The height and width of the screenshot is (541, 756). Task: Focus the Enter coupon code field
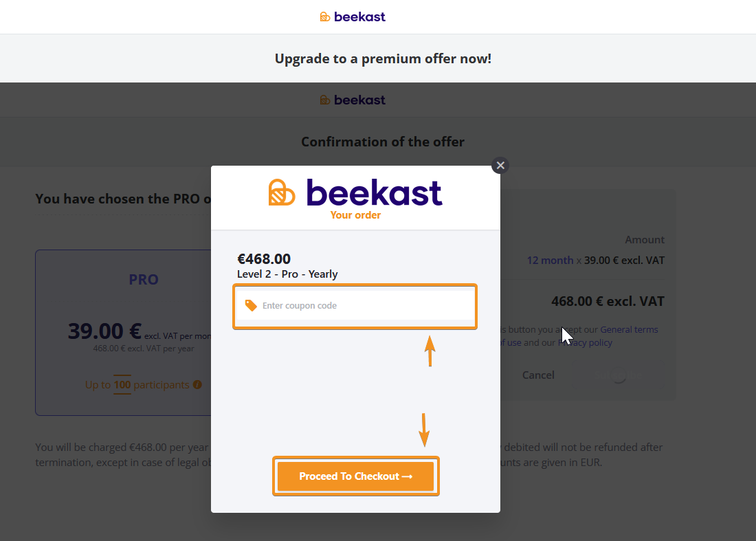click(364, 305)
